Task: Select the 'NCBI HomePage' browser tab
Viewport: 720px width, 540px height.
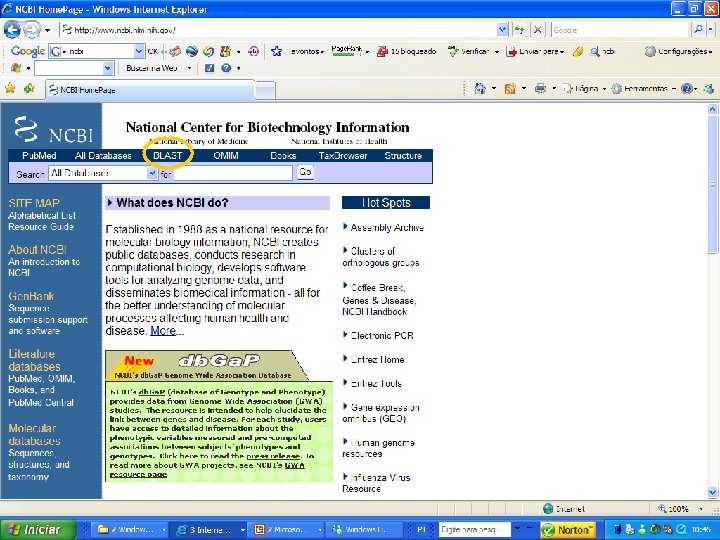Action: (150, 90)
